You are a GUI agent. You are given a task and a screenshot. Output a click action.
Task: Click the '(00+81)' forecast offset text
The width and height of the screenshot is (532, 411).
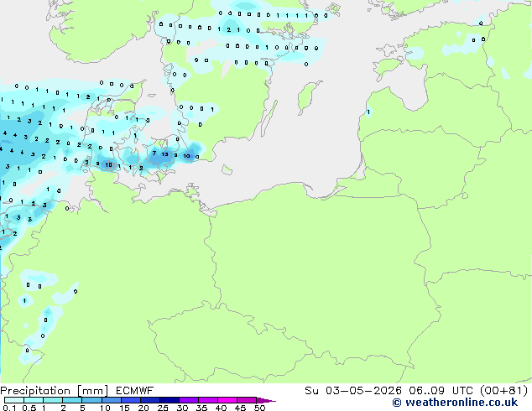point(503,391)
